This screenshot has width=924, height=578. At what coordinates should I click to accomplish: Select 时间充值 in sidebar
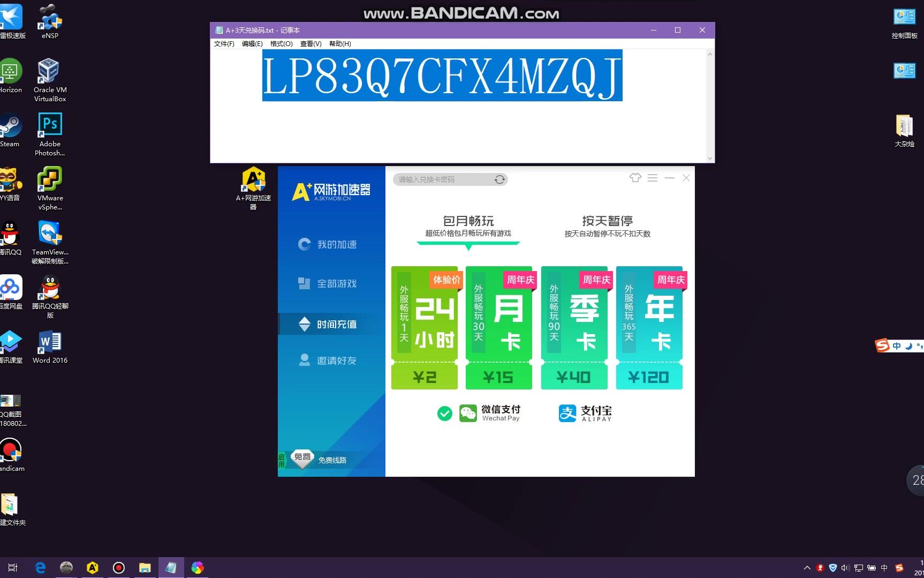coord(331,324)
